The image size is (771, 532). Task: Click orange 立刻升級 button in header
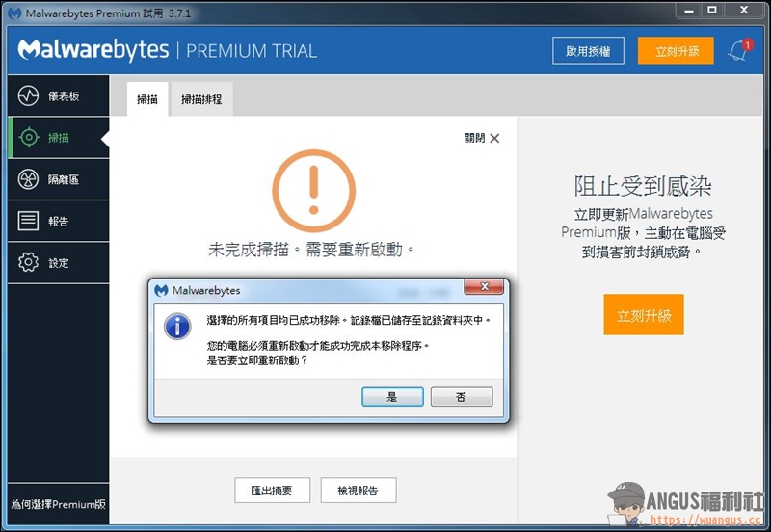(x=676, y=51)
